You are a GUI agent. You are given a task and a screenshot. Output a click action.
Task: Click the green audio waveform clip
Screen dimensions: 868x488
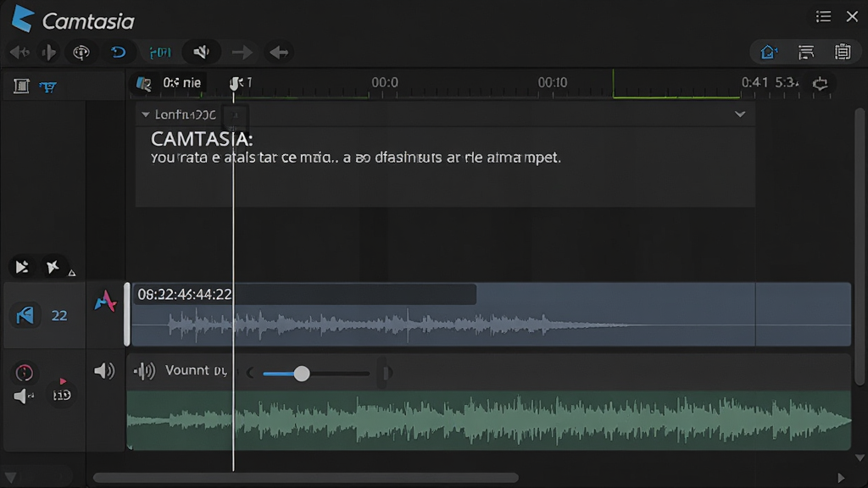(x=489, y=420)
